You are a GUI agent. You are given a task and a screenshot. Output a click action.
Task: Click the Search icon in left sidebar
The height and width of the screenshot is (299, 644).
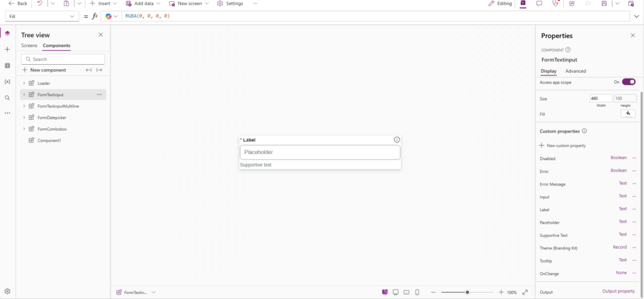click(7, 98)
